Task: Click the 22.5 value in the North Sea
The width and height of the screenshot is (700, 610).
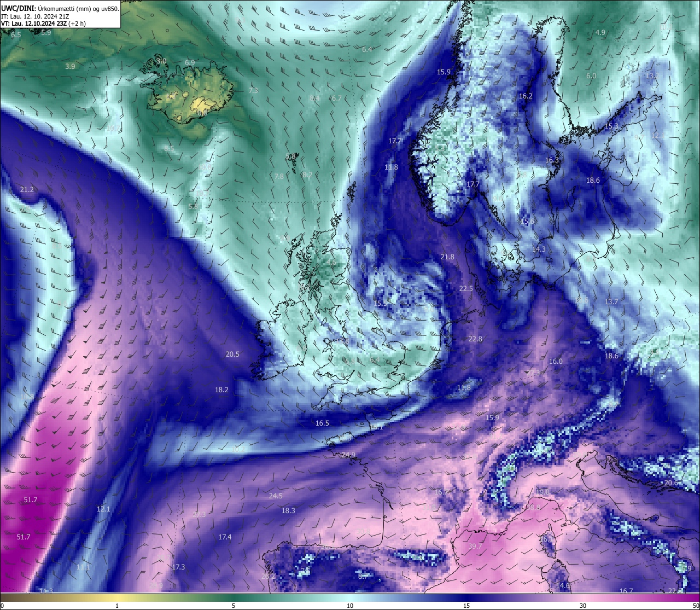Action: point(466,288)
